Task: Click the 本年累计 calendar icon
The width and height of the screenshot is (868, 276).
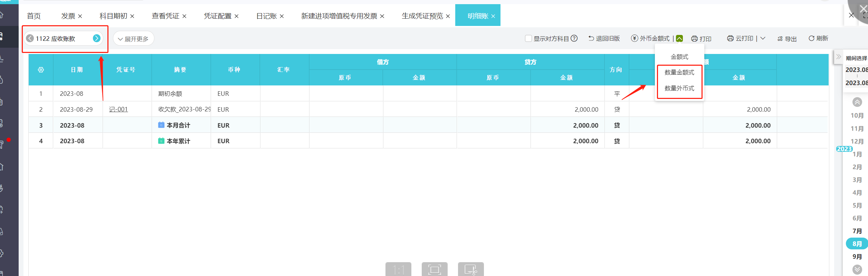Action: (x=161, y=141)
